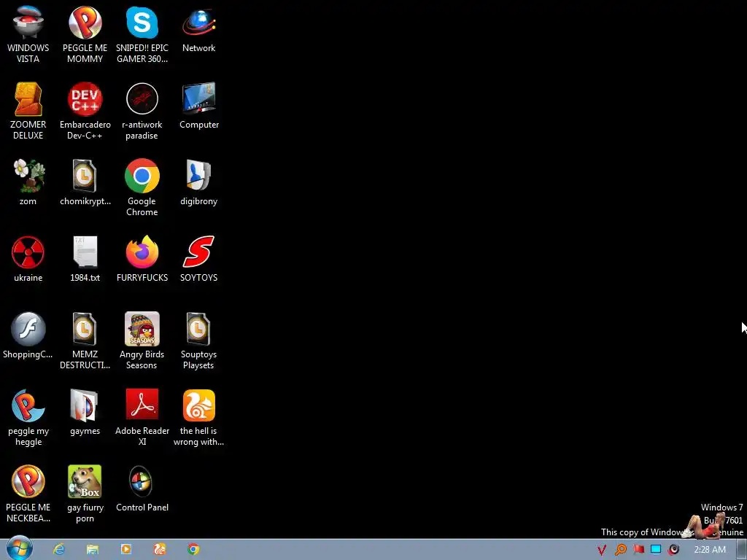Click the orange magnifier tray icon

point(620,550)
